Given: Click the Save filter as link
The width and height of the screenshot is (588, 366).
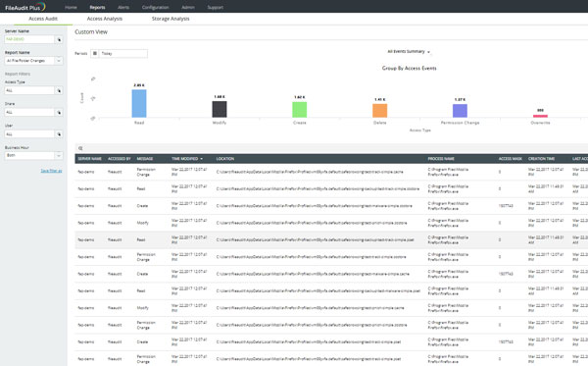Looking at the screenshot, I should click(51, 171).
